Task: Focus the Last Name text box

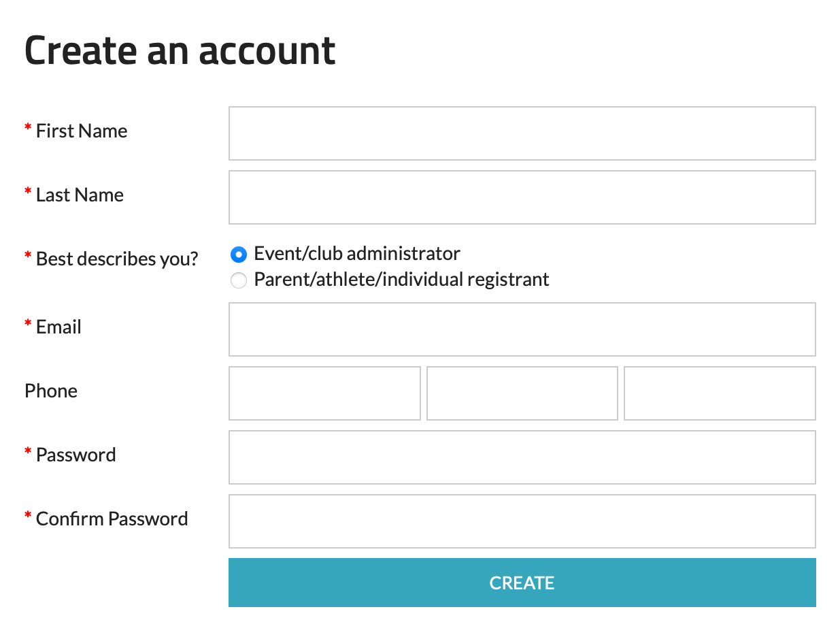Action: click(522, 197)
